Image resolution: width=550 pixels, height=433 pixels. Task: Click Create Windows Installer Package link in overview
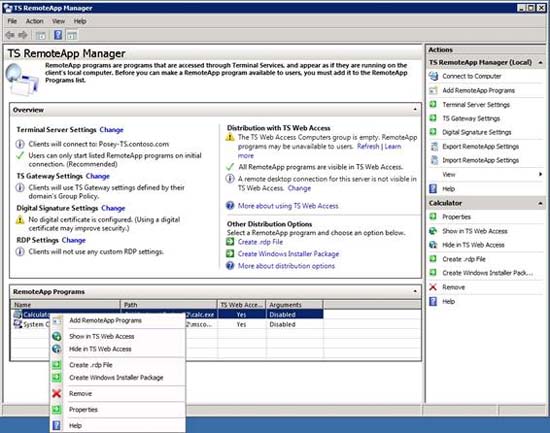289,254
